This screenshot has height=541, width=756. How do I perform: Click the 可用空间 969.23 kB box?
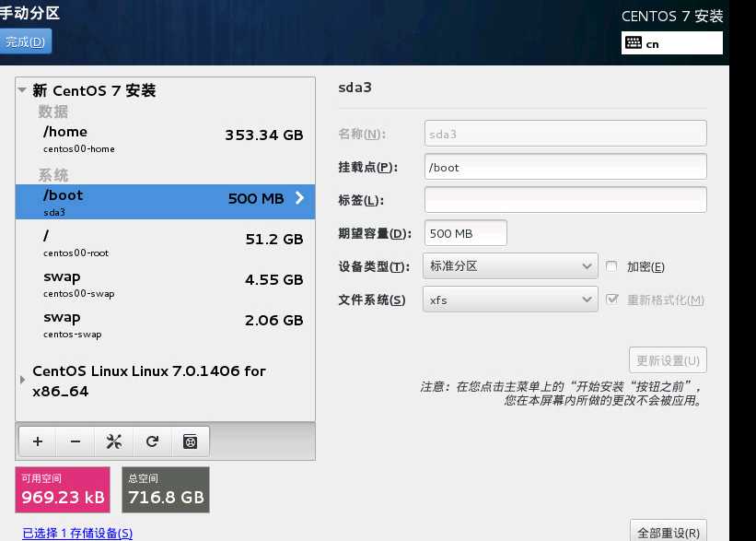point(63,489)
